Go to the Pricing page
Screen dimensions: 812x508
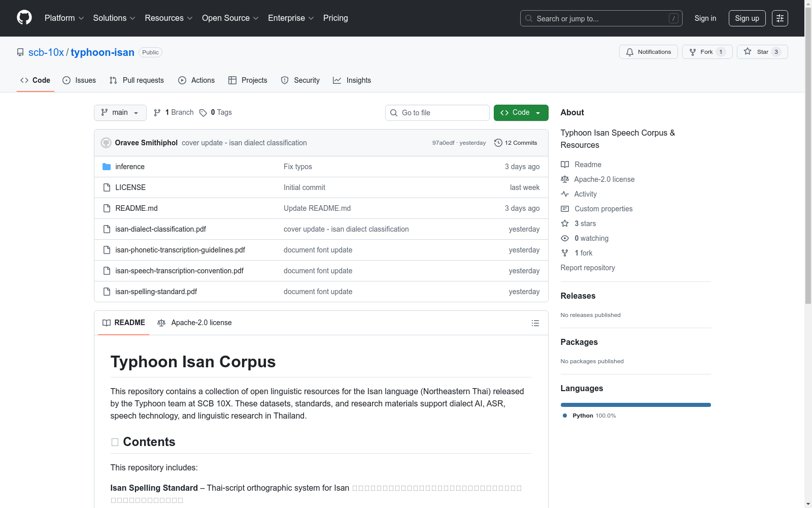(335, 18)
